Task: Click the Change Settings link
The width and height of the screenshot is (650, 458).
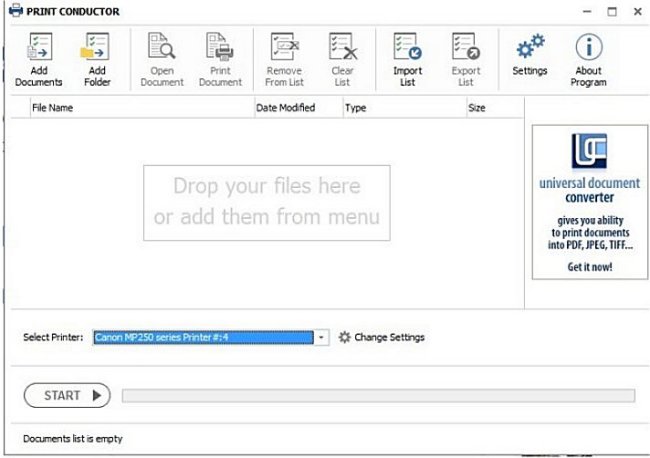Action: [389, 337]
